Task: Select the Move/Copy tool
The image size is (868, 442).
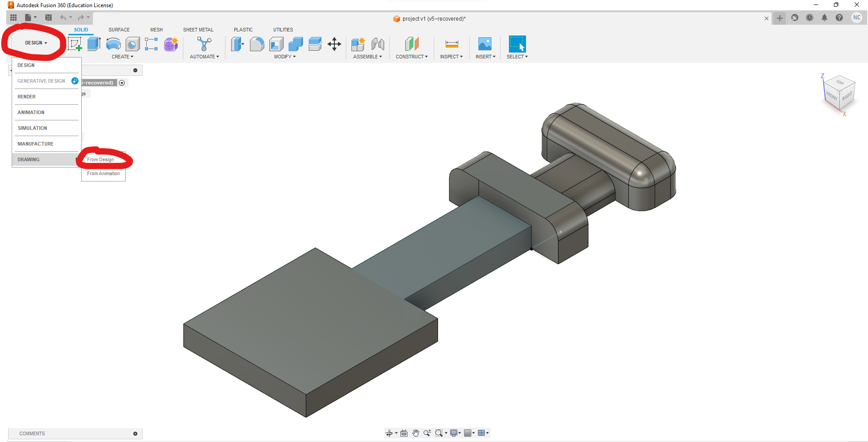Action: tap(334, 44)
